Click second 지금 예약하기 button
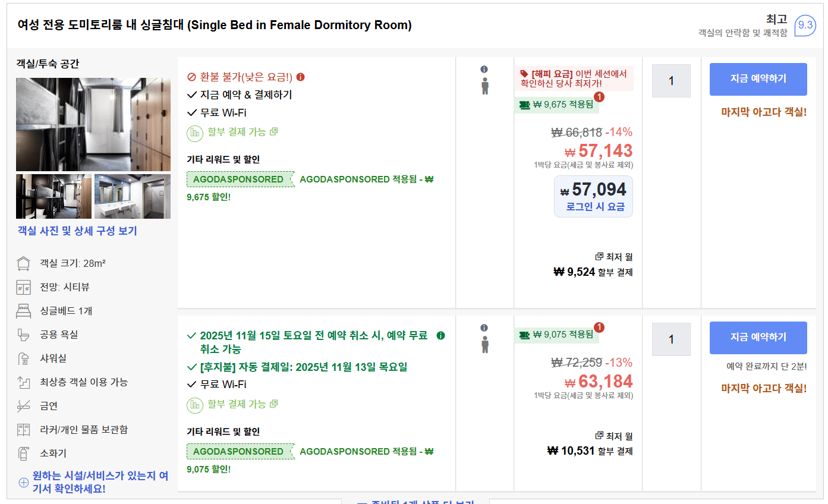The width and height of the screenshot is (828, 504). 758,338
